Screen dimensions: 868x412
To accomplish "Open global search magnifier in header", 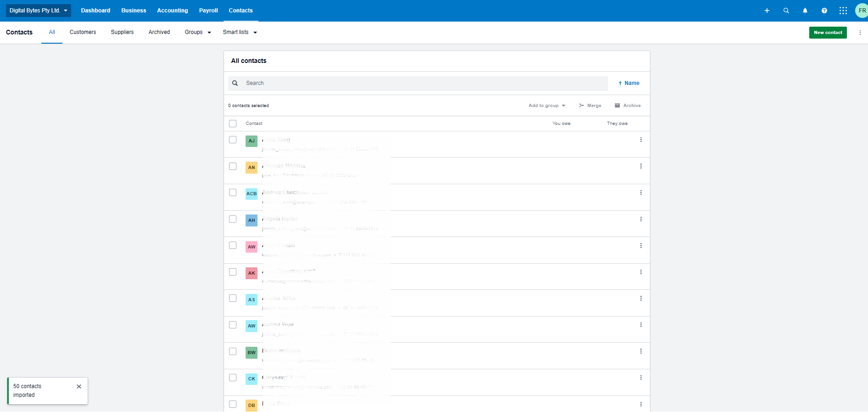I will [786, 11].
